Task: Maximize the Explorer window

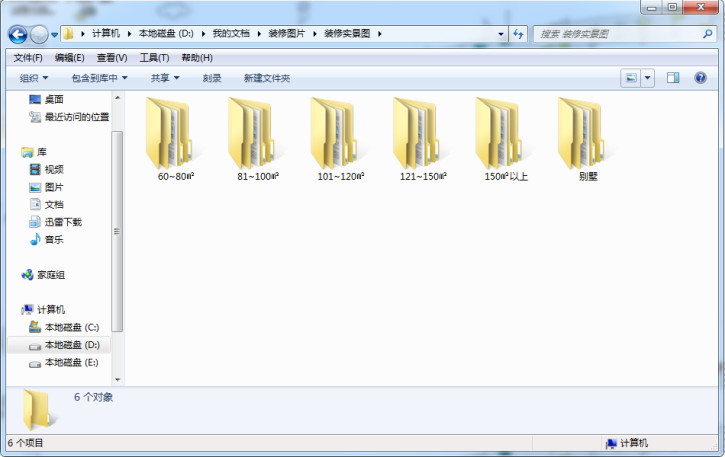Action: tap(673, 7)
